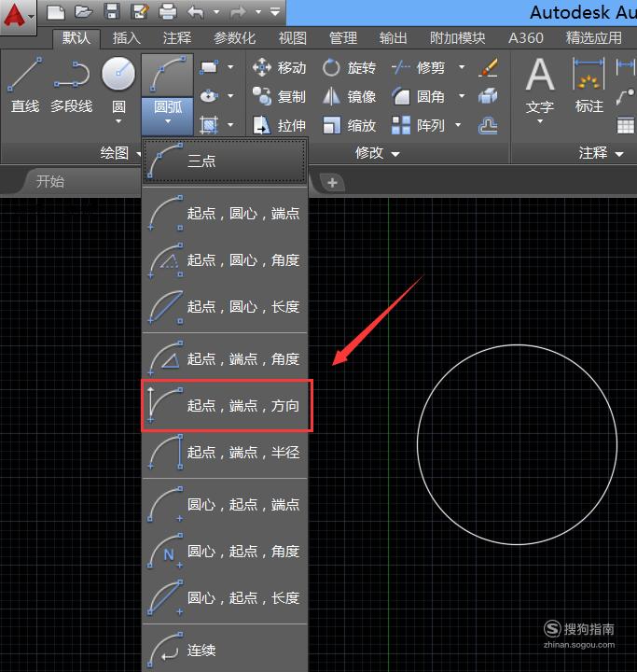Click the Arc (圆弧) tool icon
The width and height of the screenshot is (637, 672).
point(167,75)
